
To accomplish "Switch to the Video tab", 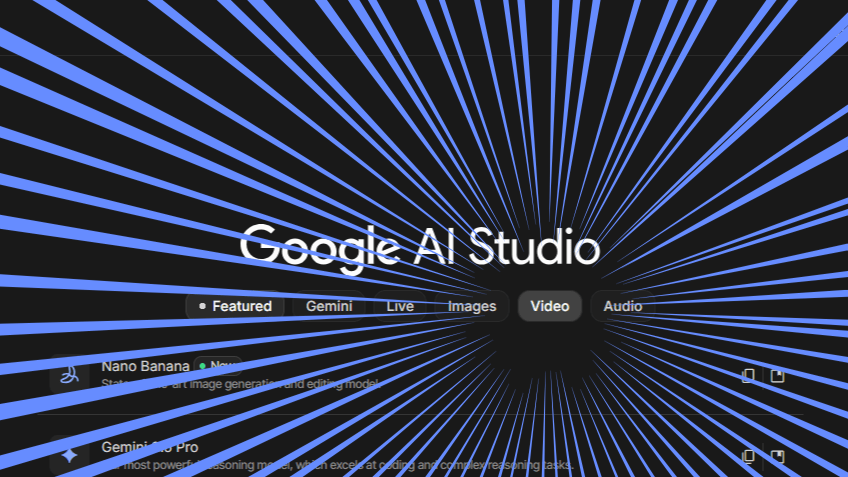I will tap(550, 306).
